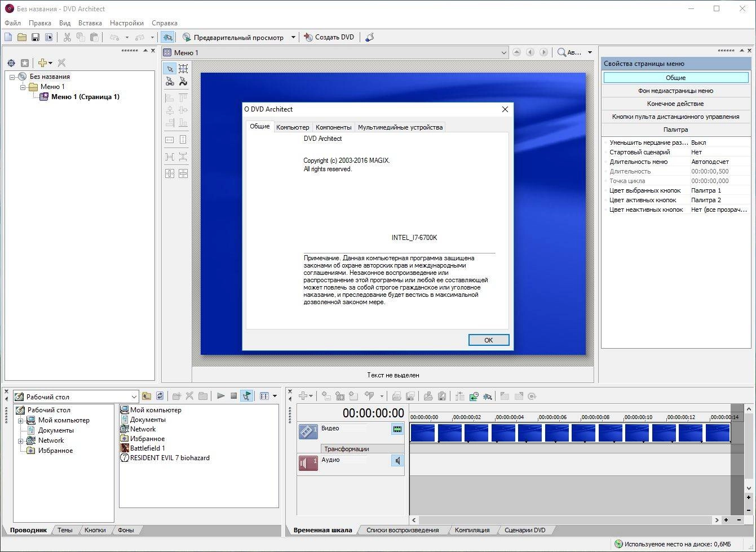This screenshot has width=756, height=552.
Task: Click the Создать DVD button
Action: (329, 37)
